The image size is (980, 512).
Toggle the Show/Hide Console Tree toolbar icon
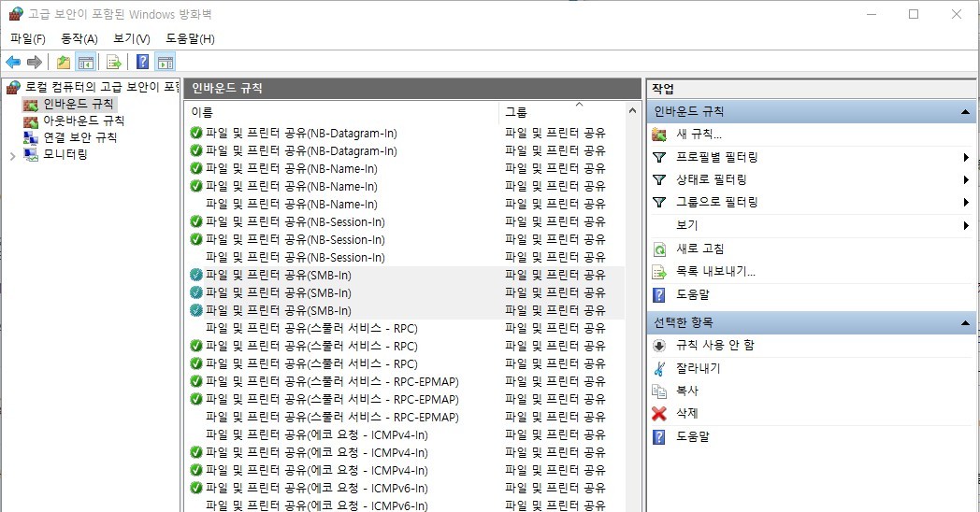86,62
